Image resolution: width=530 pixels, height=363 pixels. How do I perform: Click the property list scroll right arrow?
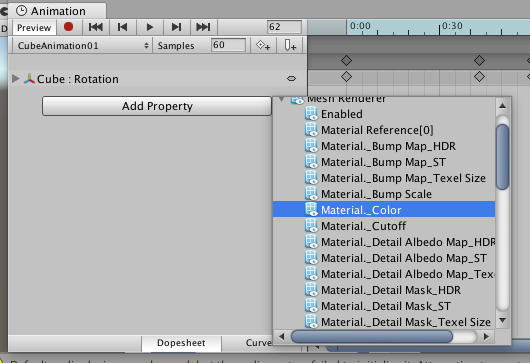486,336
